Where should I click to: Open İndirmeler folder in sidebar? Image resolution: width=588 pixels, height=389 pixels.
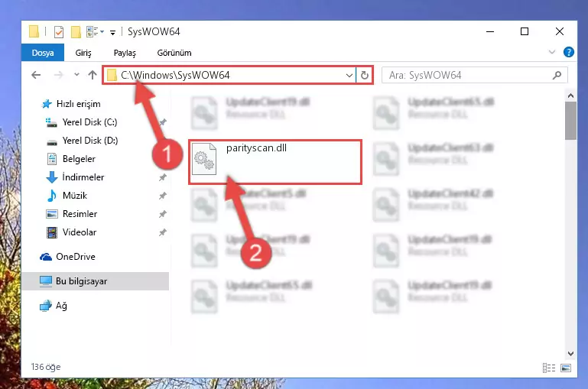point(83,177)
